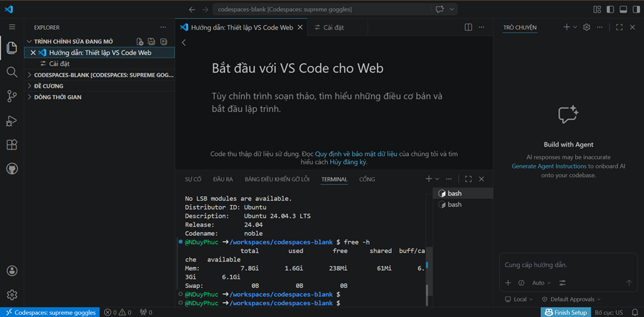The height and width of the screenshot is (317, 644).
Task: Click Close All Editors icon
Action: tap(163, 42)
